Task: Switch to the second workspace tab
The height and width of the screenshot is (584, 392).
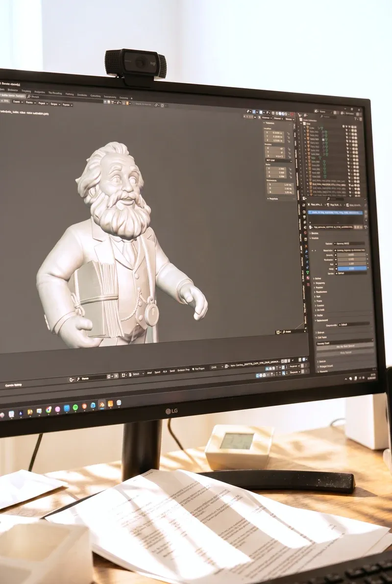Action: click(x=13, y=90)
